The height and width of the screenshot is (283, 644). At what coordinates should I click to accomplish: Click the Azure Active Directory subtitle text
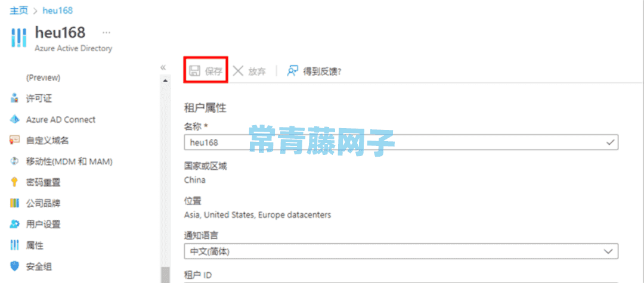73,48
